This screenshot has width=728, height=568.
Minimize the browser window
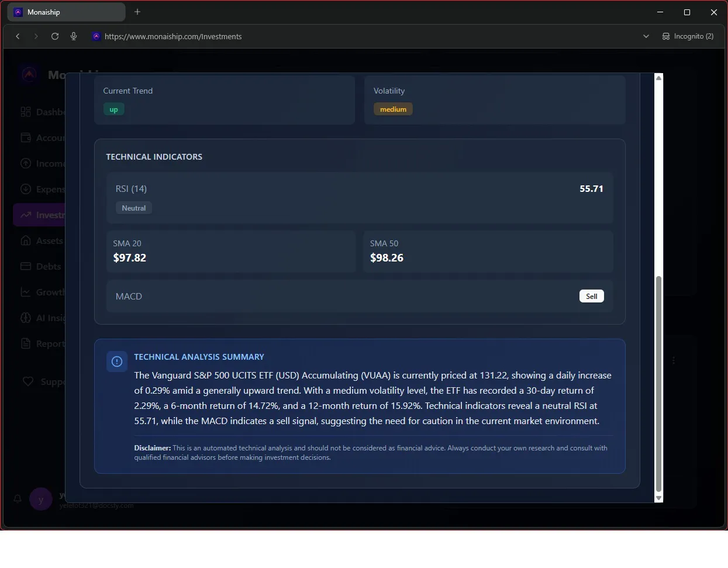coord(660,12)
